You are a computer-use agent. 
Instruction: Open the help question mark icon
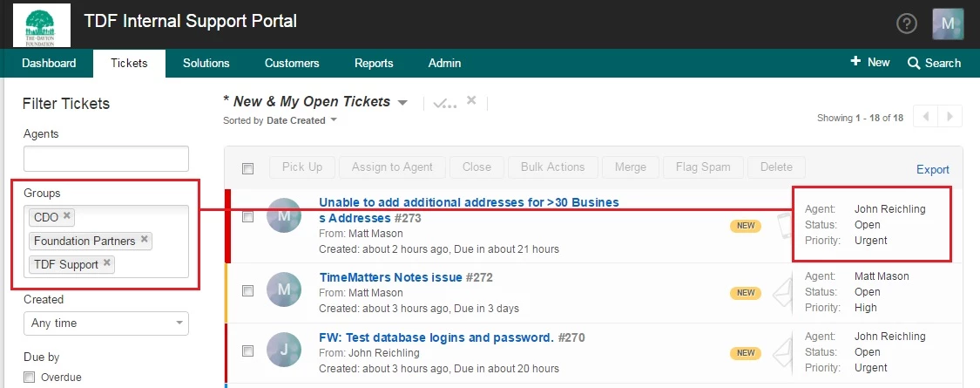906,24
